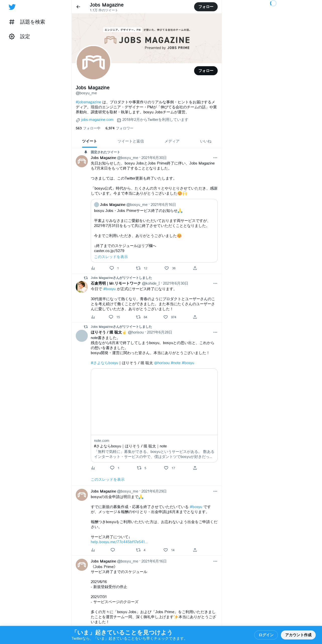Share the June 29 bosyu withdrawal tweet
The height and width of the screenshot is (644, 322).
pos(195,550)
